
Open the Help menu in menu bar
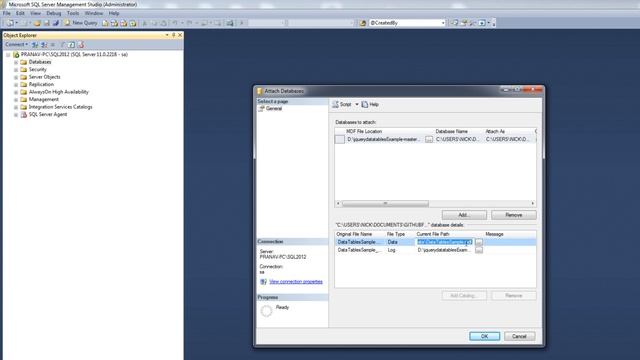point(114,13)
